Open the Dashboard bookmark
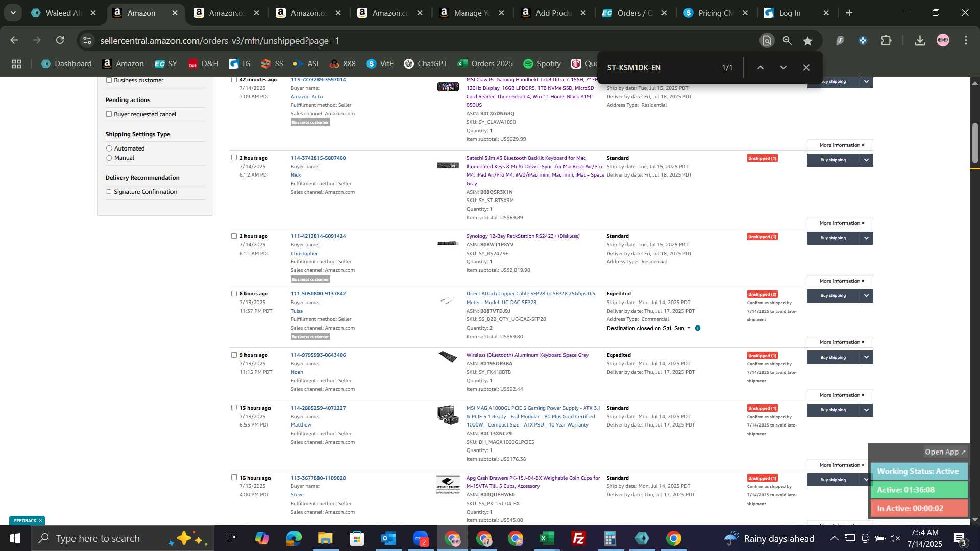 [66, 64]
